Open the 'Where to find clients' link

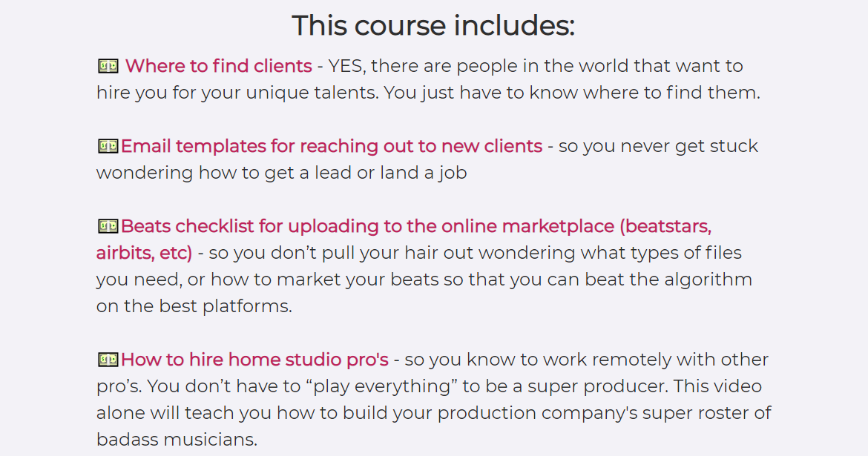(218, 67)
